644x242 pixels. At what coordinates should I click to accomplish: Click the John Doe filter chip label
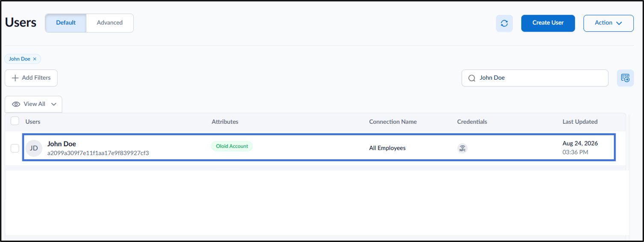tap(20, 59)
